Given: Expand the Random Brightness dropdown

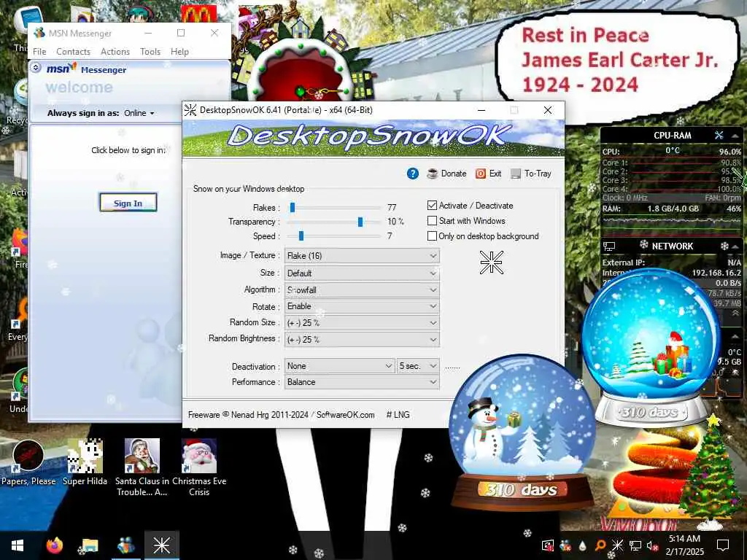Looking at the screenshot, I should pos(362,340).
